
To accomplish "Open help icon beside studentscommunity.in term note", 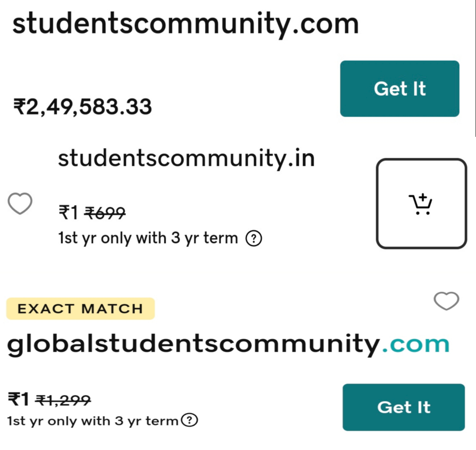I will pos(254,238).
